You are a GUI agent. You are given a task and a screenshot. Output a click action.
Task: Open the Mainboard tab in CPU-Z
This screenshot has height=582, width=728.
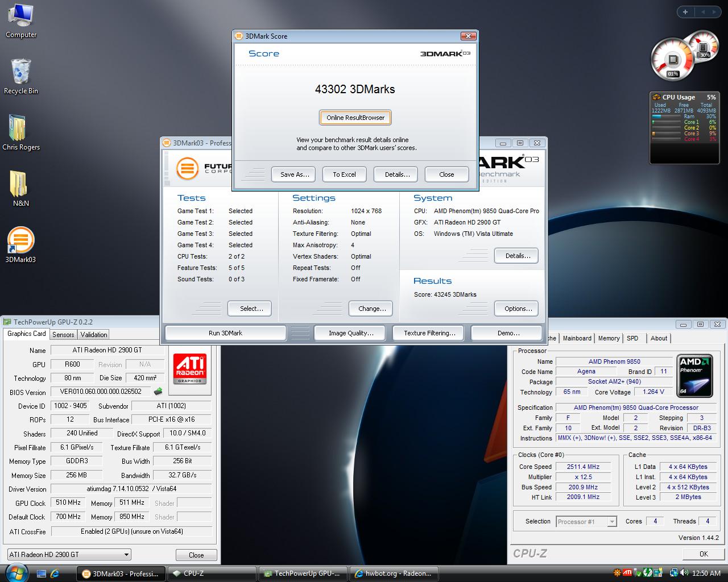pyautogui.click(x=577, y=338)
